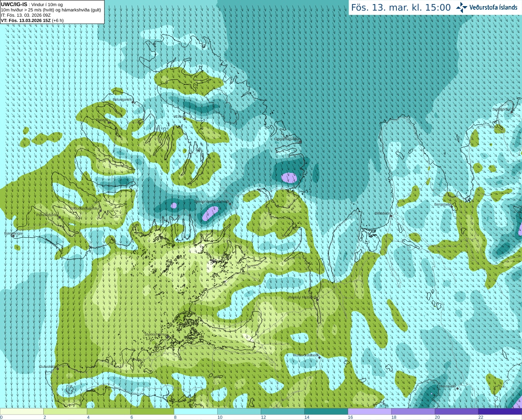Screen dimensions: 522x420
Task: Select the Bíldudalsflugvöllur station label
Action: (x=85, y=208)
